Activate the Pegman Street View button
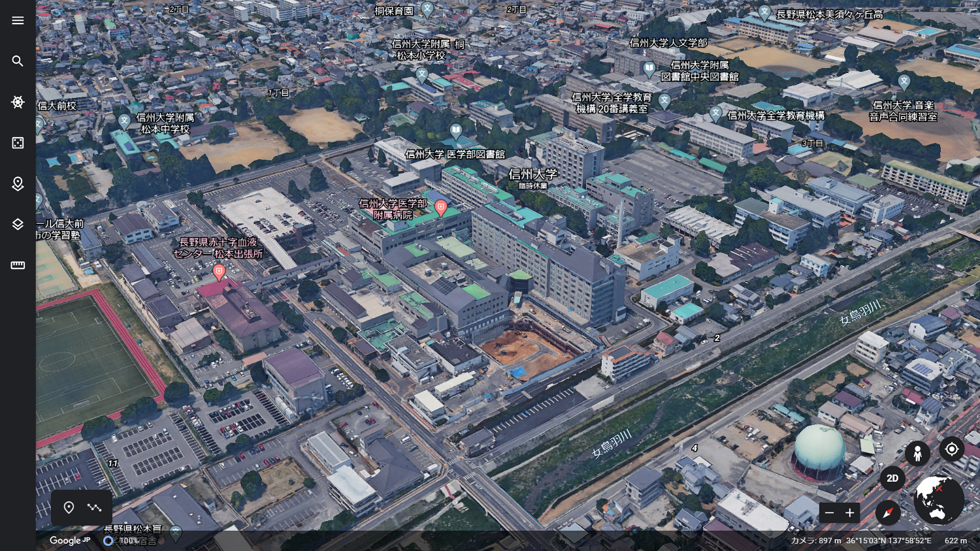Screen dimensions: 980x551 [x=917, y=452]
